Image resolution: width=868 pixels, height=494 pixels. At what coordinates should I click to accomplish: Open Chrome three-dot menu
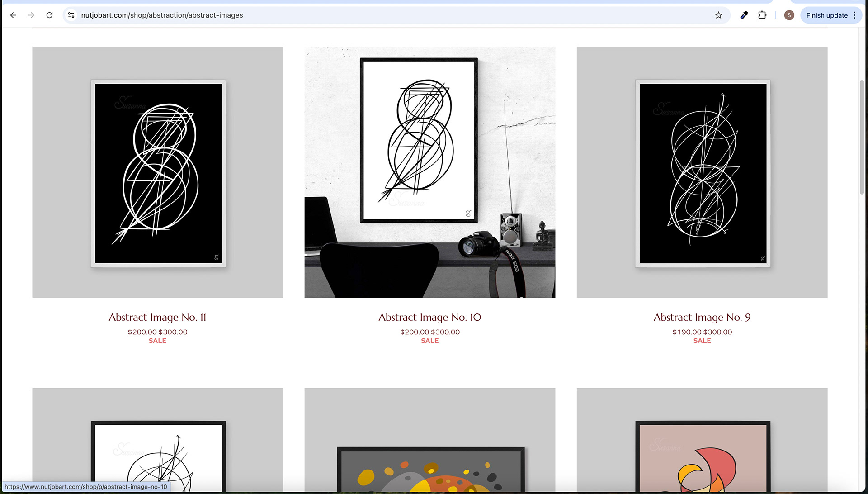(x=854, y=15)
